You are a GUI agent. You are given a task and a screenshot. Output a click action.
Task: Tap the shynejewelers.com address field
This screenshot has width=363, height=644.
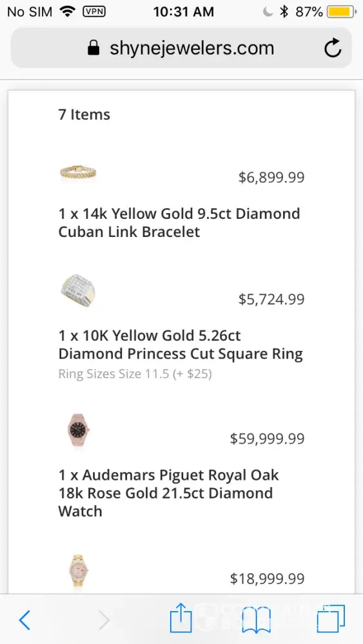181,48
